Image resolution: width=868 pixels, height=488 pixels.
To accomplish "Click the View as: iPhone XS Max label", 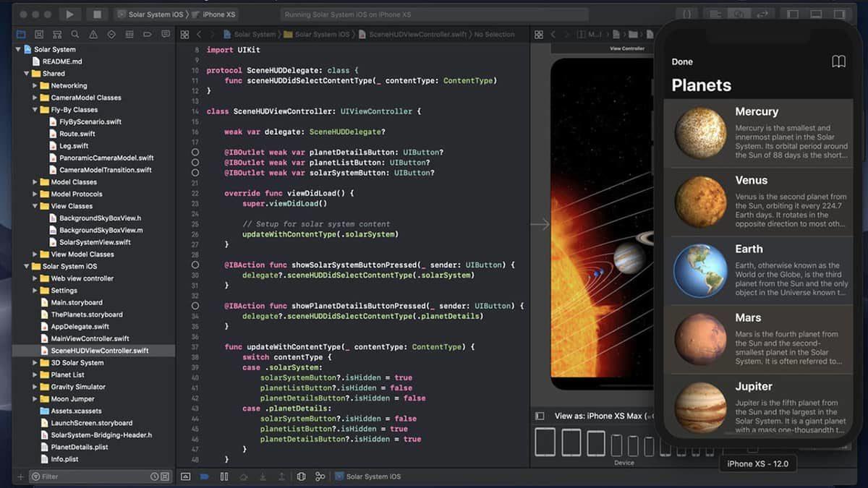I will [x=599, y=416].
